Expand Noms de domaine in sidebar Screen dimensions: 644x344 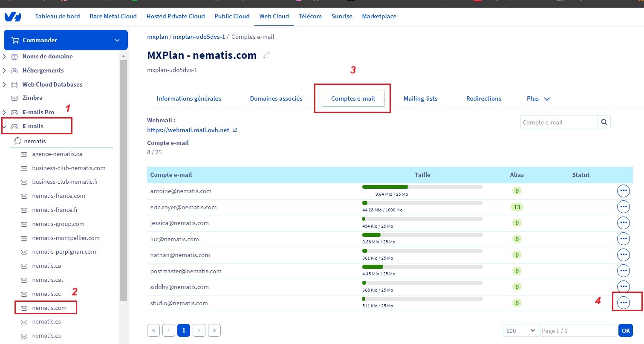(5, 56)
